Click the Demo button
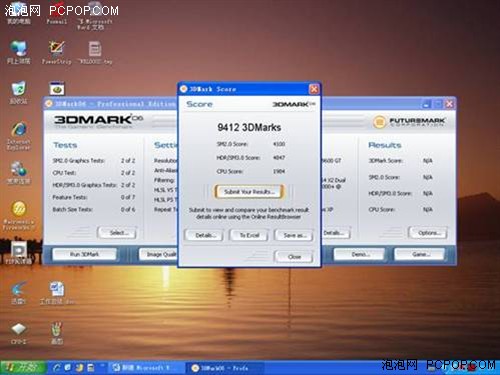Viewport: 500px width, 375px height. coord(359,254)
